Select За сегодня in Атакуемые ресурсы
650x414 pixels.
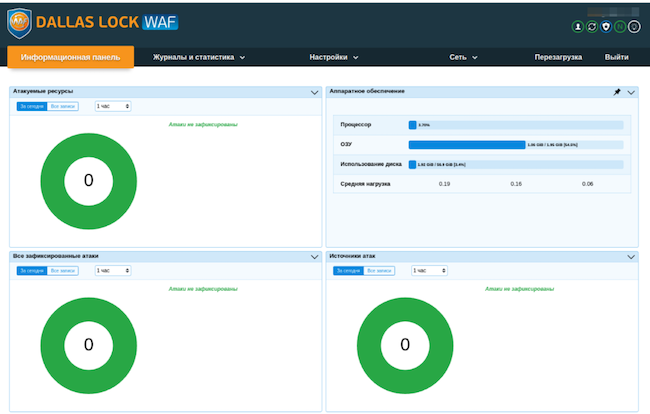click(x=32, y=107)
